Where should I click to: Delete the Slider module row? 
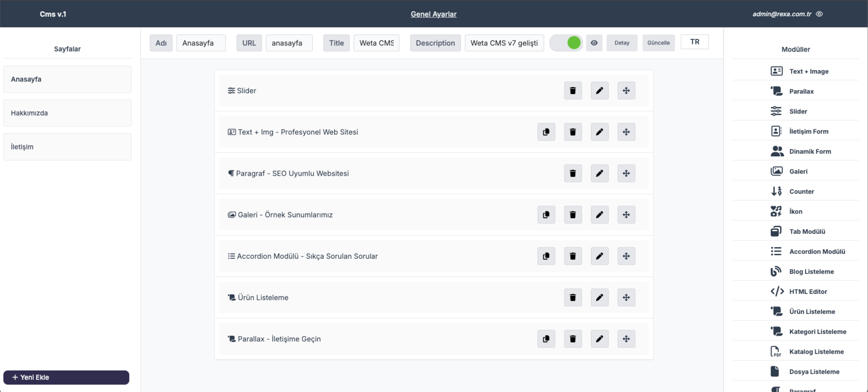click(573, 91)
